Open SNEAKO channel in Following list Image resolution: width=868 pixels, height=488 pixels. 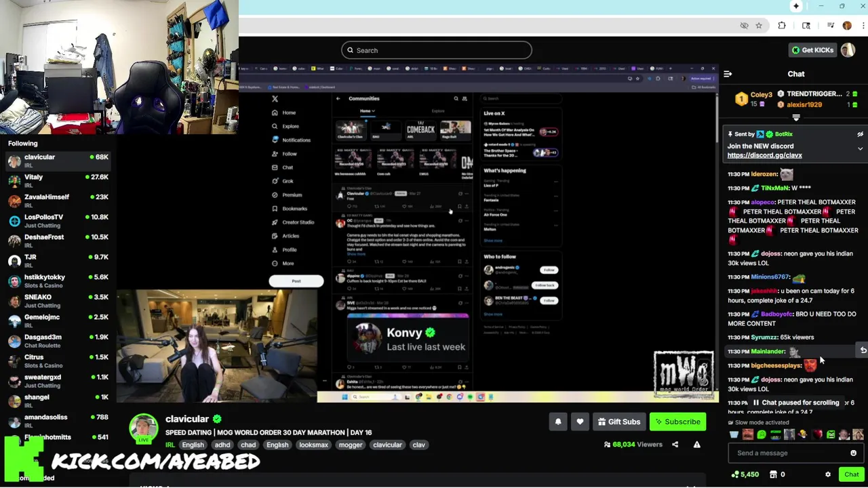click(x=58, y=301)
